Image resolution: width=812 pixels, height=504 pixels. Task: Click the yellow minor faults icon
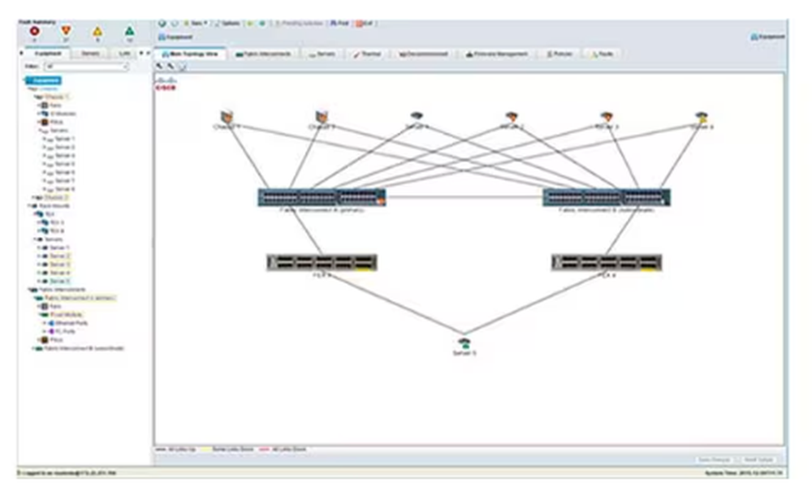97,32
